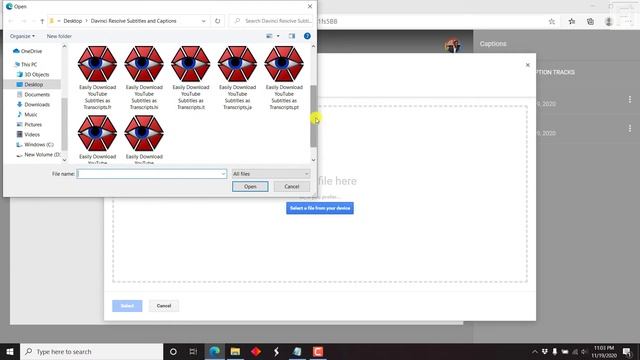Change the view layout icon

pos(269,36)
